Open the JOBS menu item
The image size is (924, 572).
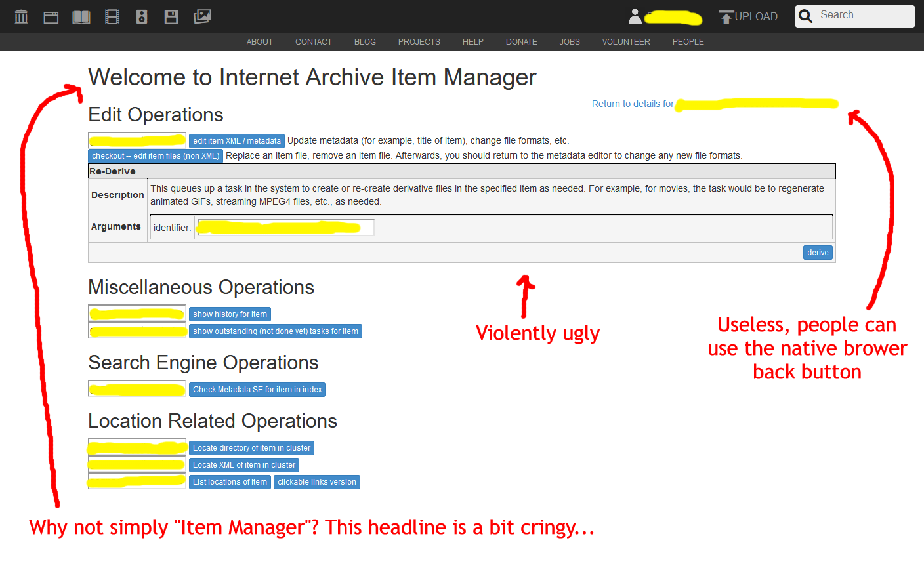coord(570,42)
